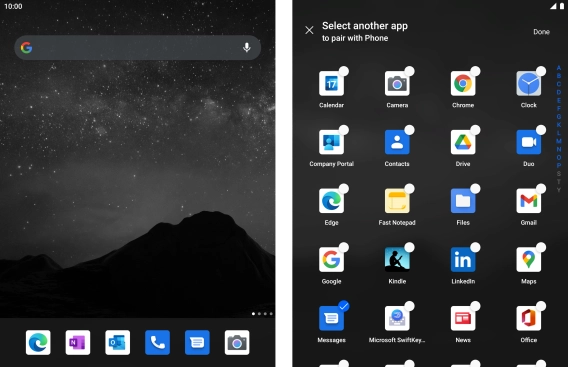Image resolution: width=568 pixels, height=367 pixels.
Task: Uncheck the Messages app selection checkmark
Action: [x=344, y=306]
